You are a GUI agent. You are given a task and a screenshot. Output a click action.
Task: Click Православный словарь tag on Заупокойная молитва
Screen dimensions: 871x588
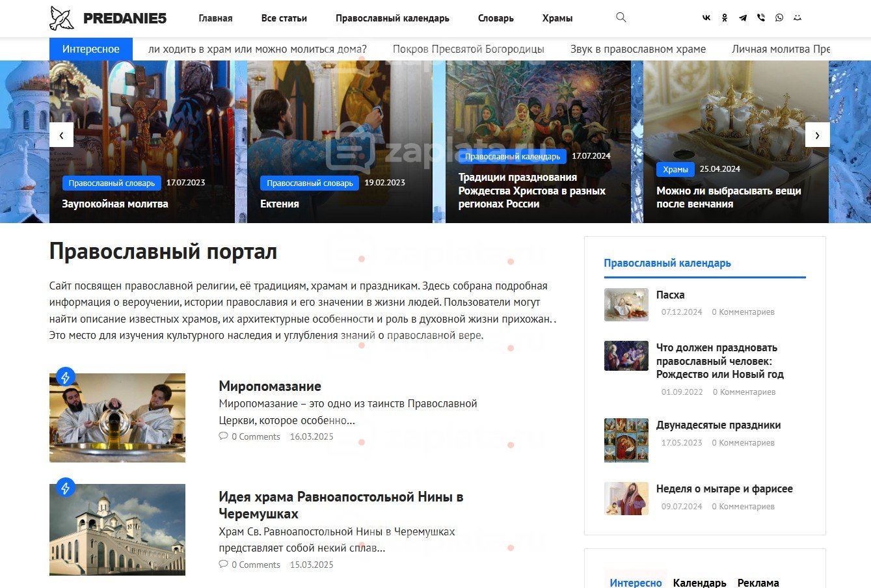112,183
